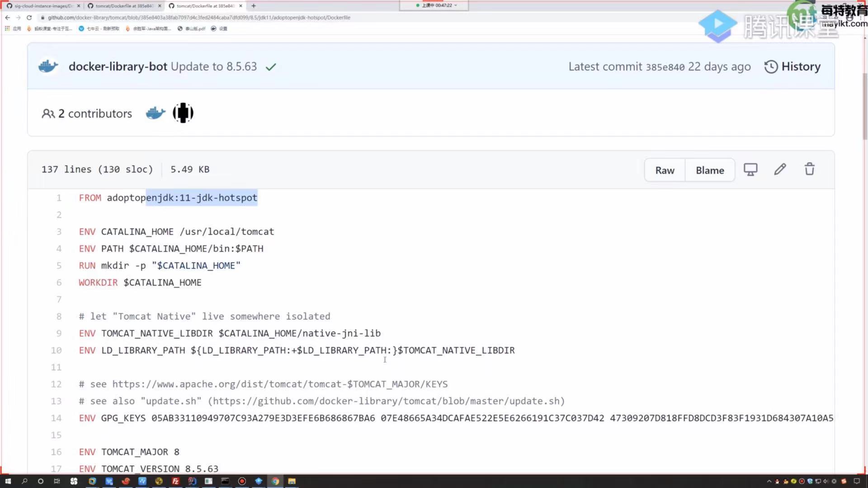Click the trash delete file icon
The image size is (868, 488).
point(809,169)
